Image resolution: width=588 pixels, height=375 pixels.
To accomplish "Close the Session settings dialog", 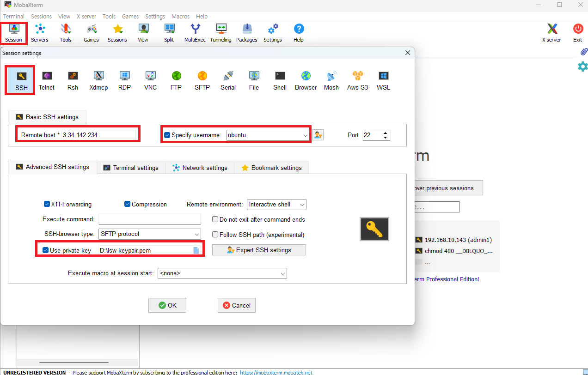I will [408, 53].
